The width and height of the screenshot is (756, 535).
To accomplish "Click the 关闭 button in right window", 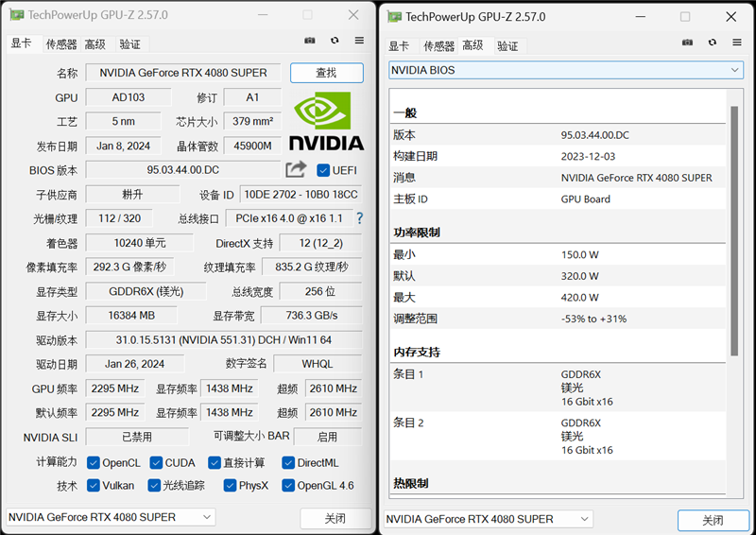I will point(713,520).
